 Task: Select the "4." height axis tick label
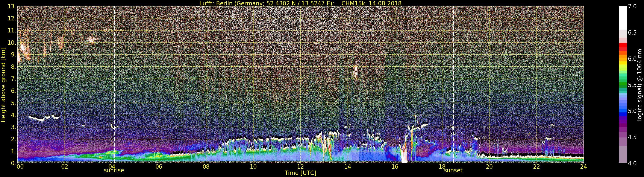[x=13, y=115]
